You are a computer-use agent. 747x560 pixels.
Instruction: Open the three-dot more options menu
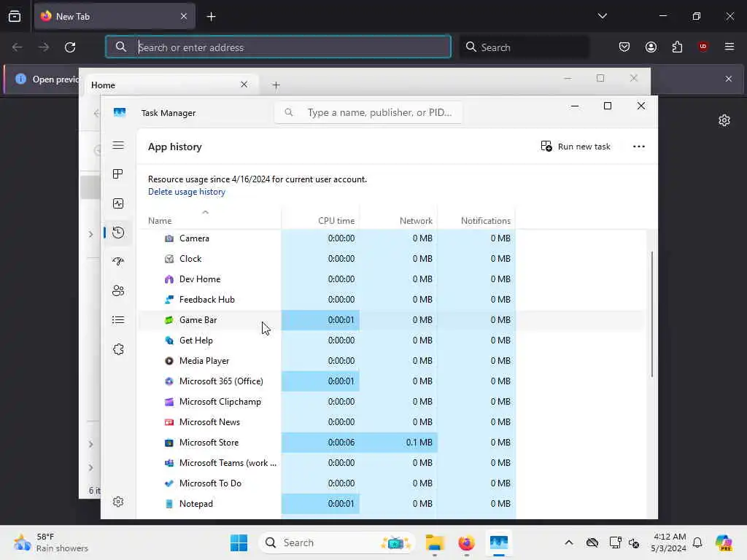(639, 146)
